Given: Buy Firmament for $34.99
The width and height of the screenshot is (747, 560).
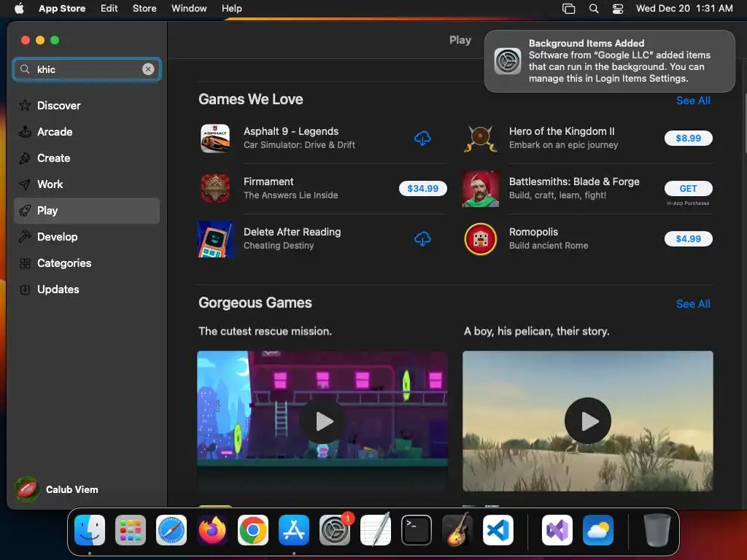Looking at the screenshot, I should [422, 189].
